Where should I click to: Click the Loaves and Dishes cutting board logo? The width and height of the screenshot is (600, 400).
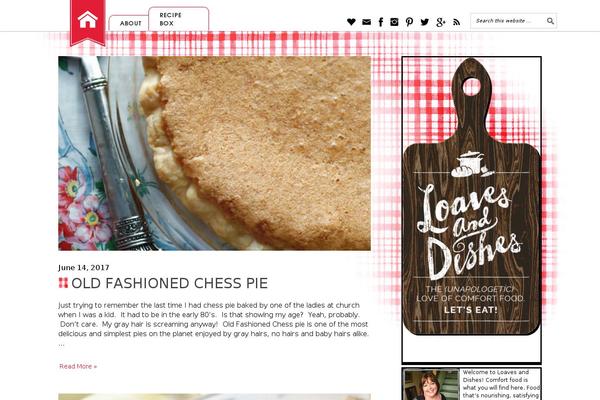point(471,196)
